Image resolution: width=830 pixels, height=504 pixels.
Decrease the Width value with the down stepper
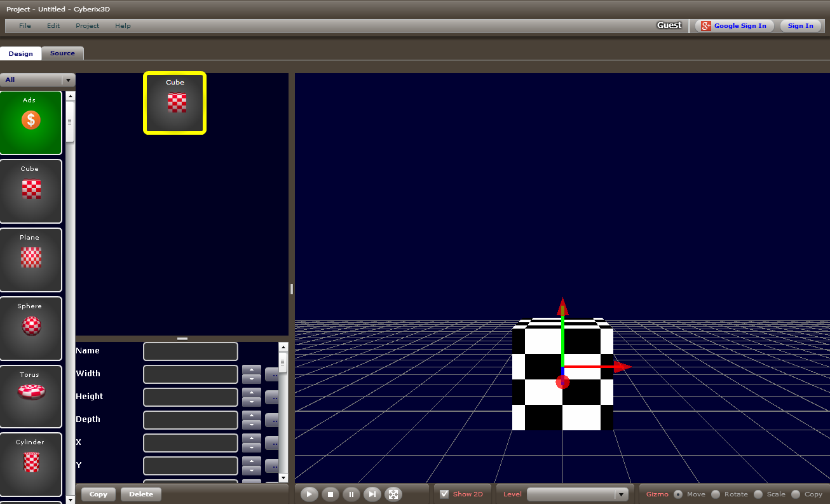(x=252, y=379)
